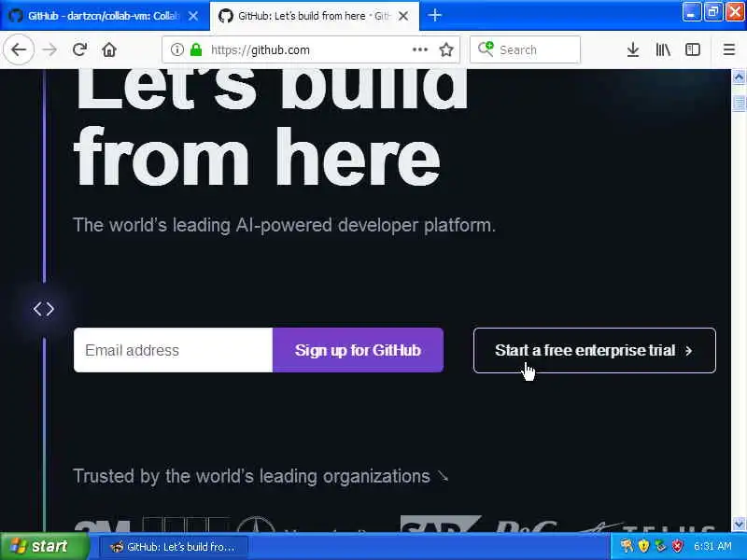
Task: Select GitHub taskbar window button
Action: pos(174,547)
